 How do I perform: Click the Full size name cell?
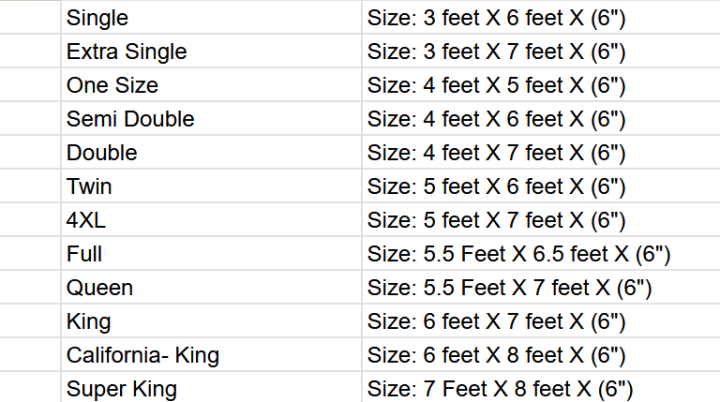pyautogui.click(x=211, y=254)
